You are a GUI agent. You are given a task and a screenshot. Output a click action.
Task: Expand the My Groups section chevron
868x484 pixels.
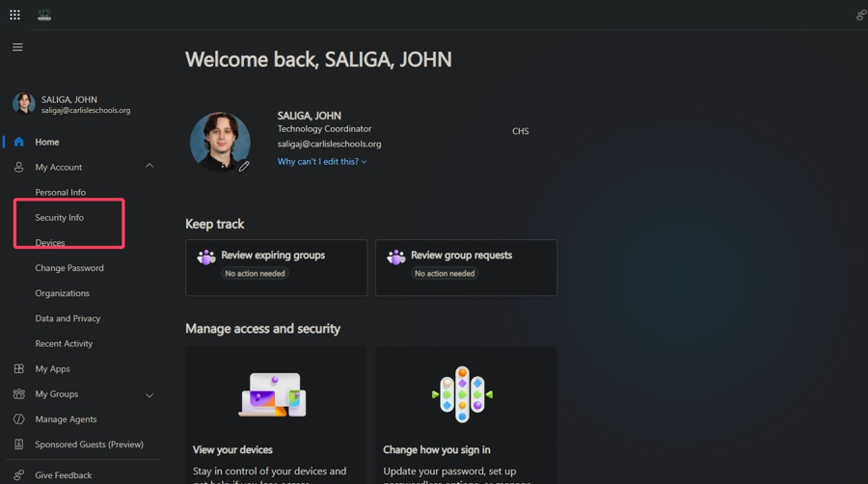149,395
